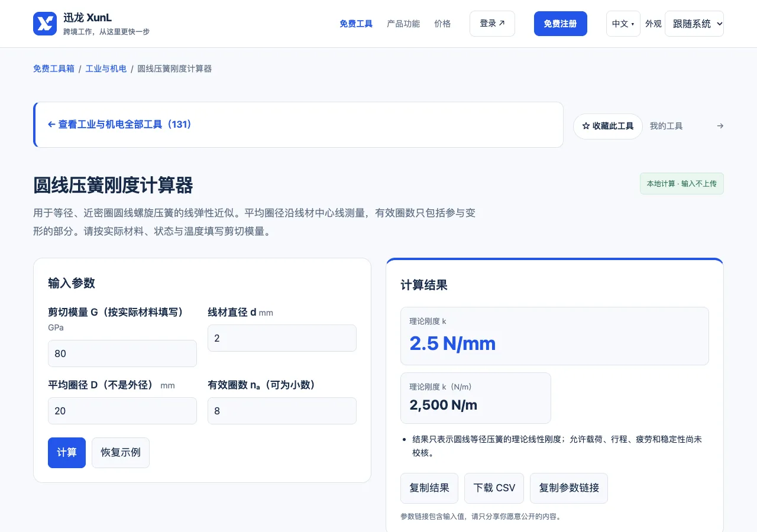Focus the 平均圈径 D input field
The height and width of the screenshot is (532, 757).
tap(122, 411)
